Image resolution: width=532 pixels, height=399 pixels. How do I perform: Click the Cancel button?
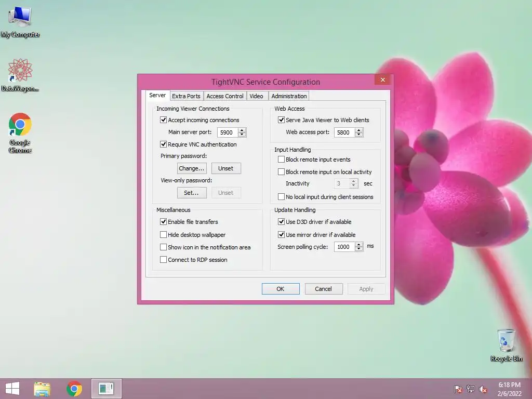point(324,289)
